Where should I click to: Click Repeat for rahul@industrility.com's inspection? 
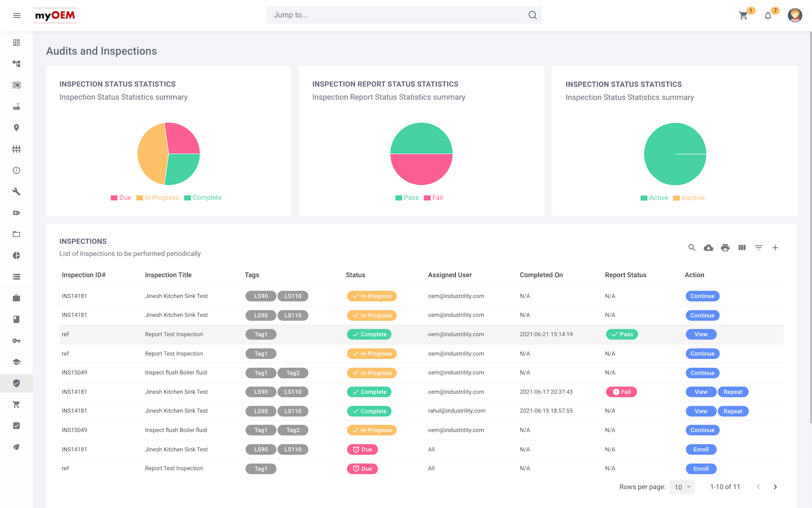733,411
